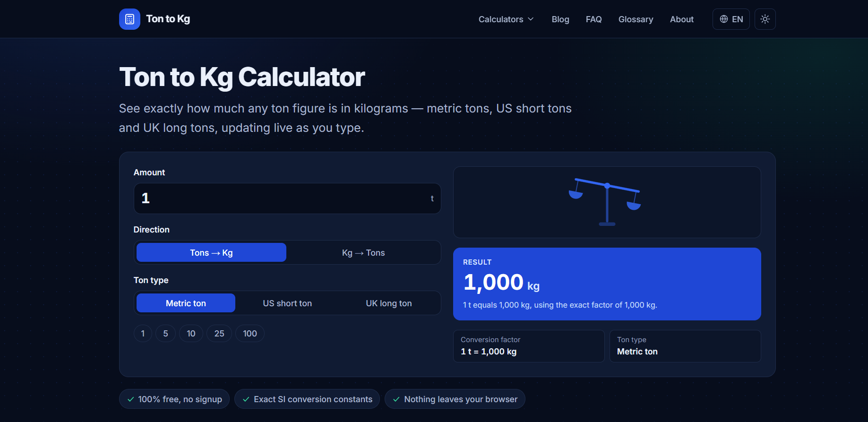Choose the UK long ton type
Viewport: 868px width, 422px height.
pos(389,303)
